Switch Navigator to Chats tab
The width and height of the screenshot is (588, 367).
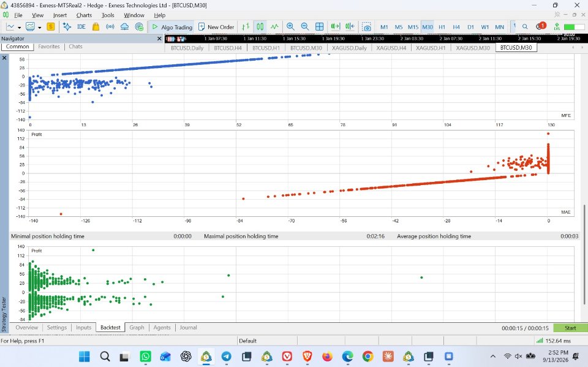click(75, 47)
